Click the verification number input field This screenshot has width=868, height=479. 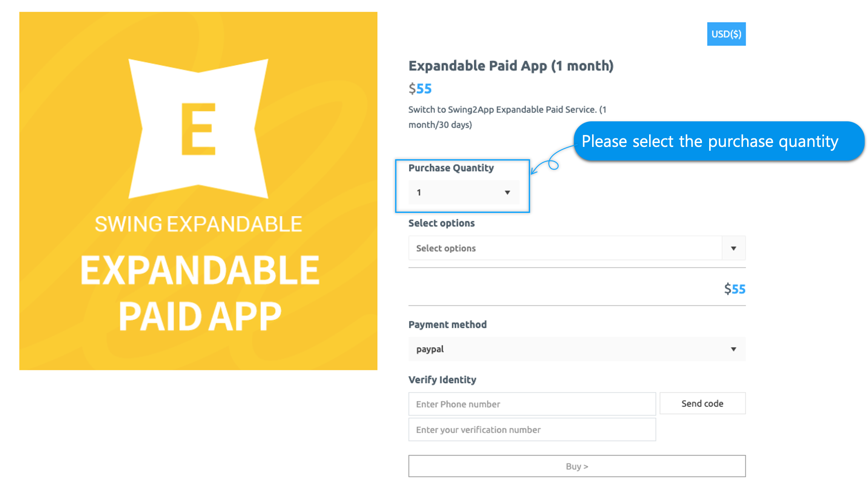coord(532,430)
